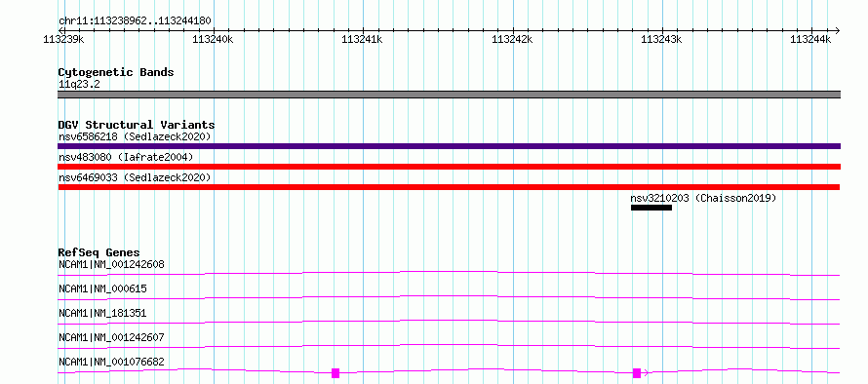
Task: Open the NCAM1|NM_001242607 transcript label
Action: pos(111,337)
